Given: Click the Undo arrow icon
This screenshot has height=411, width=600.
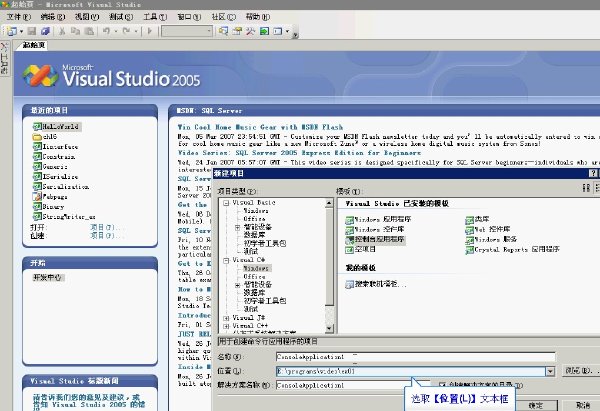Looking at the screenshot, I should (x=106, y=31).
